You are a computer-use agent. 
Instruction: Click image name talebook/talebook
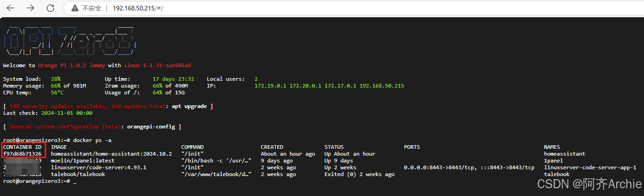[x=78, y=174]
